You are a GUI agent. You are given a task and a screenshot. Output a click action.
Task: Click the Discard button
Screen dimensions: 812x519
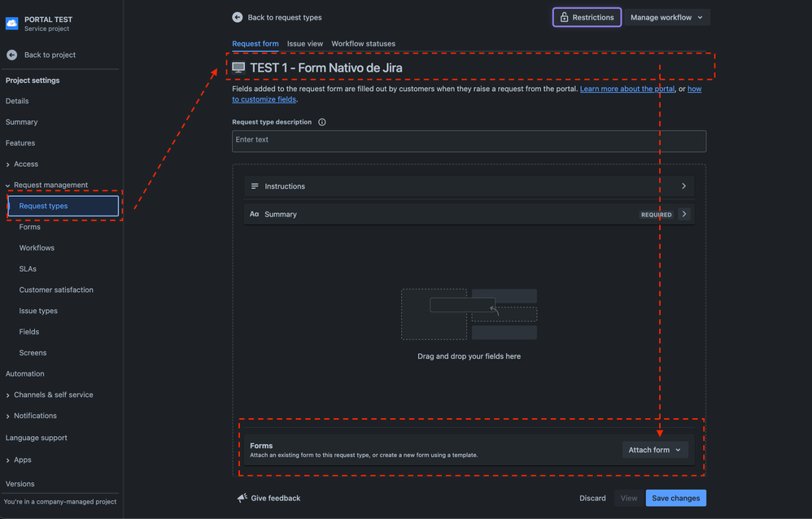point(592,498)
